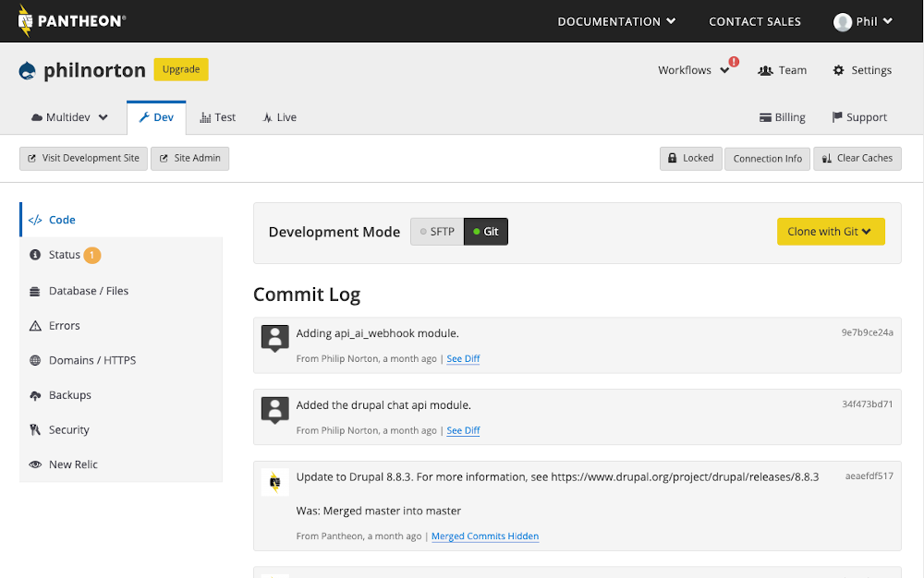Click the red workflow alert badge
The image size is (924, 578).
click(734, 62)
